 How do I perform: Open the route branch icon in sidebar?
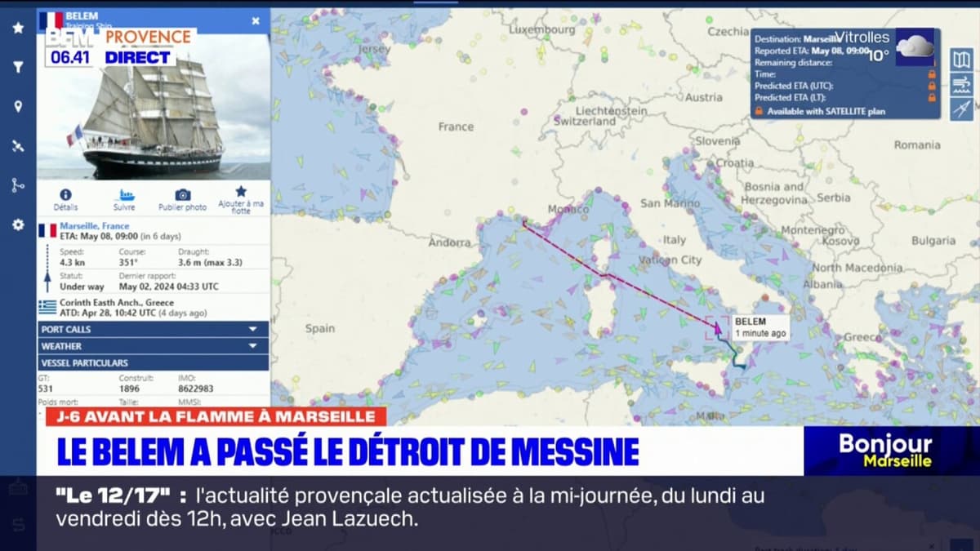(18, 185)
